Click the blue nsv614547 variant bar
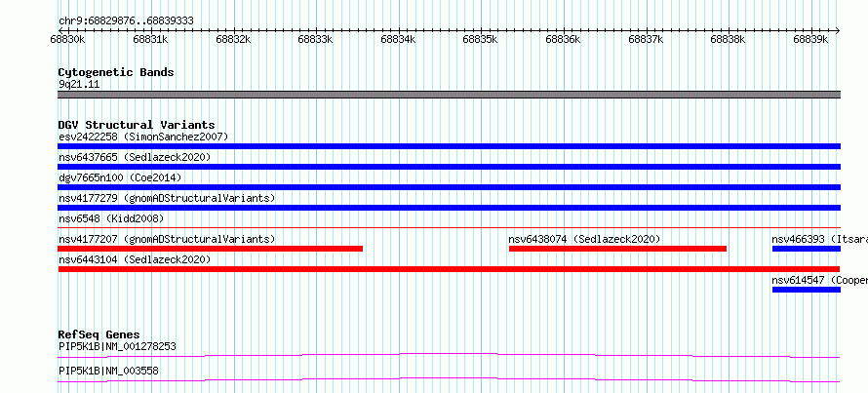 807,290
